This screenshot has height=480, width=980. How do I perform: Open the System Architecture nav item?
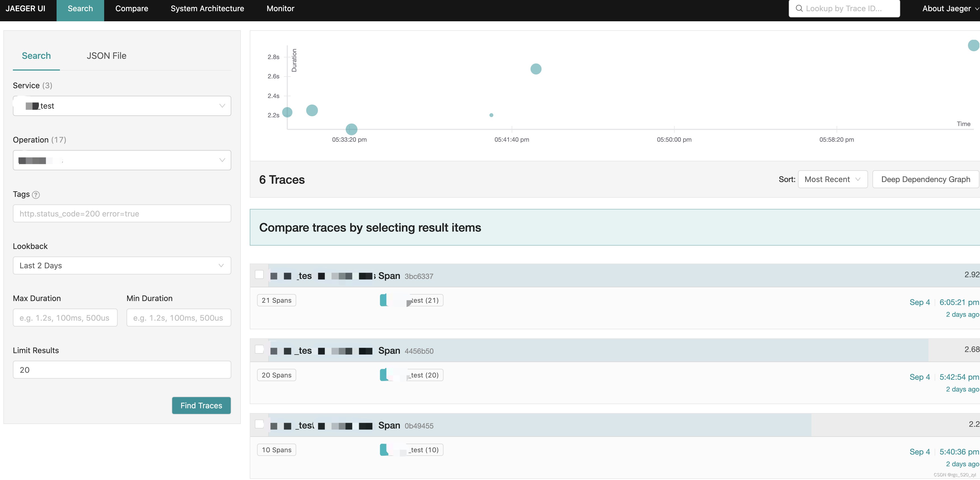click(x=207, y=8)
